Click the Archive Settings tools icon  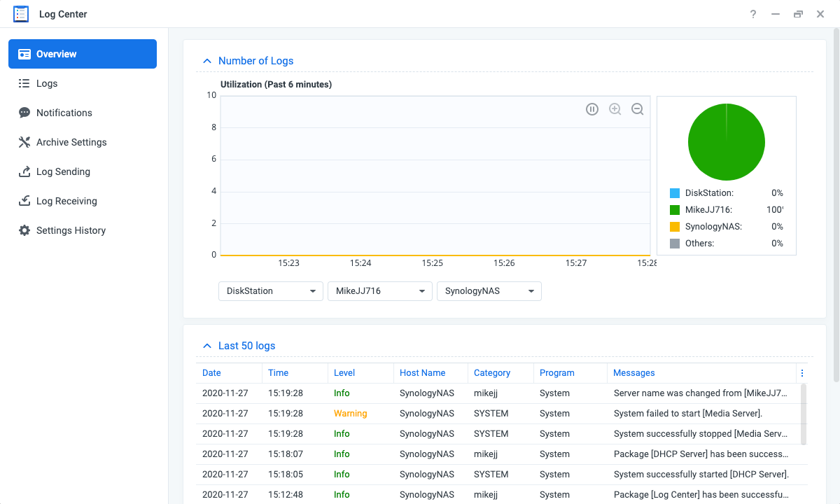(24, 142)
